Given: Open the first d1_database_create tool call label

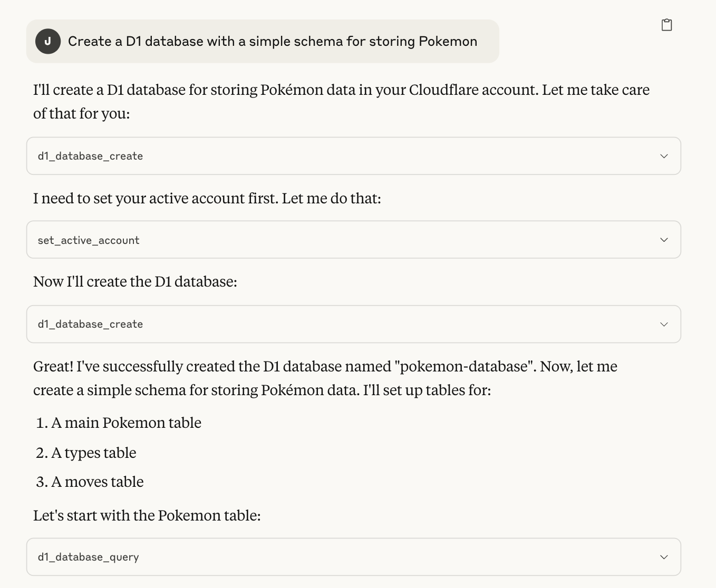Looking at the screenshot, I should tap(90, 156).
